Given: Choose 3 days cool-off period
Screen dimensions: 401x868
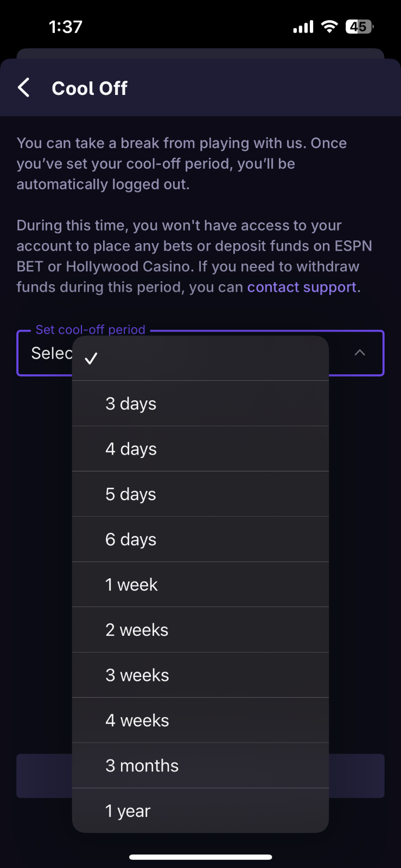Looking at the screenshot, I should pos(200,404).
